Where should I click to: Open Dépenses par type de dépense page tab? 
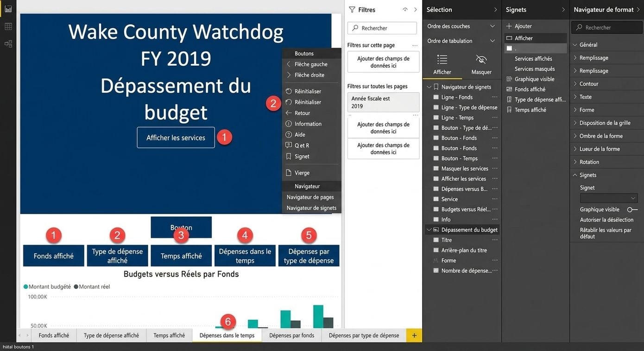(x=364, y=335)
